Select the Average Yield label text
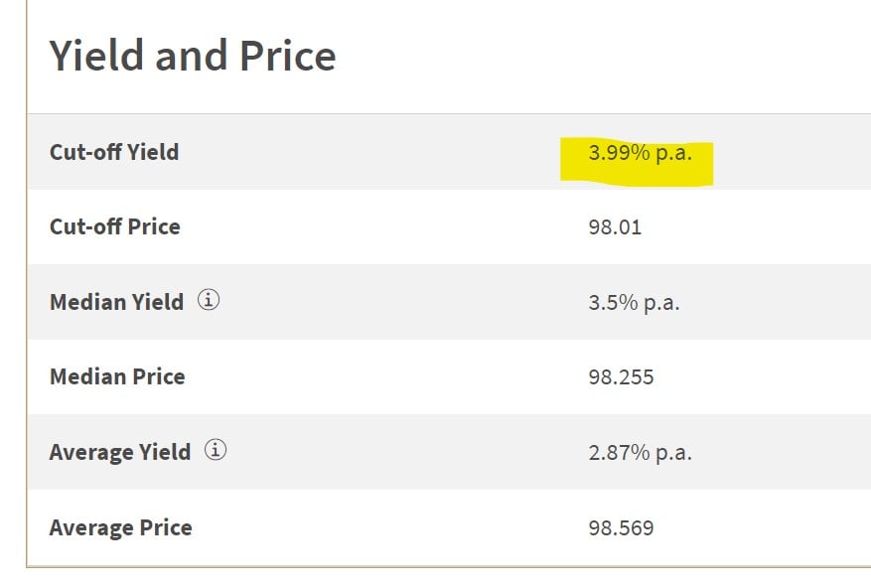This screenshot has height=588, width=871. 120,452
